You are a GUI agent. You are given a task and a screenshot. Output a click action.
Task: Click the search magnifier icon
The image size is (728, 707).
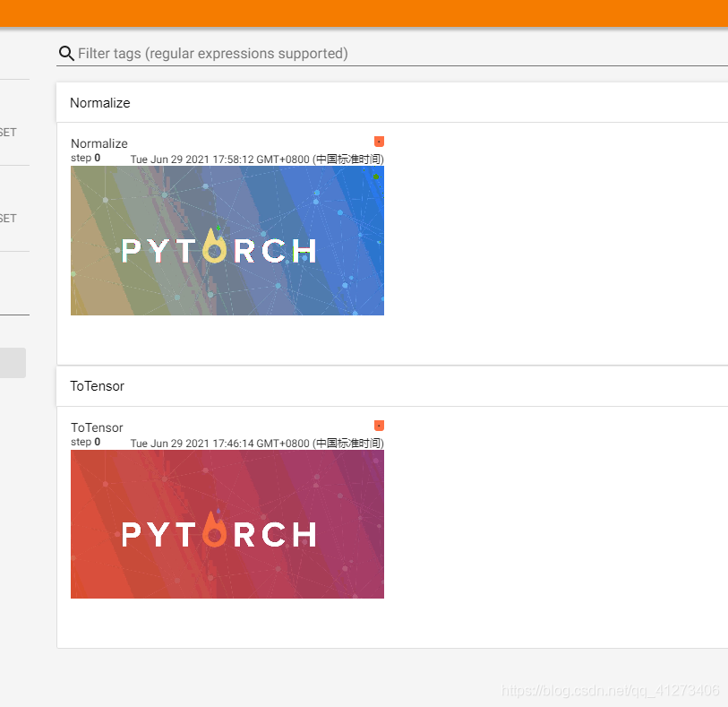66,54
